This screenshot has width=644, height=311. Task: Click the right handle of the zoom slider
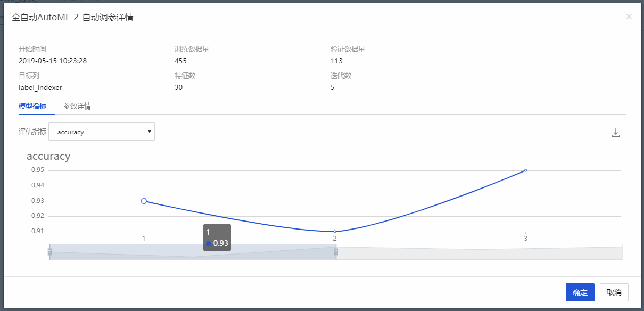pos(336,252)
